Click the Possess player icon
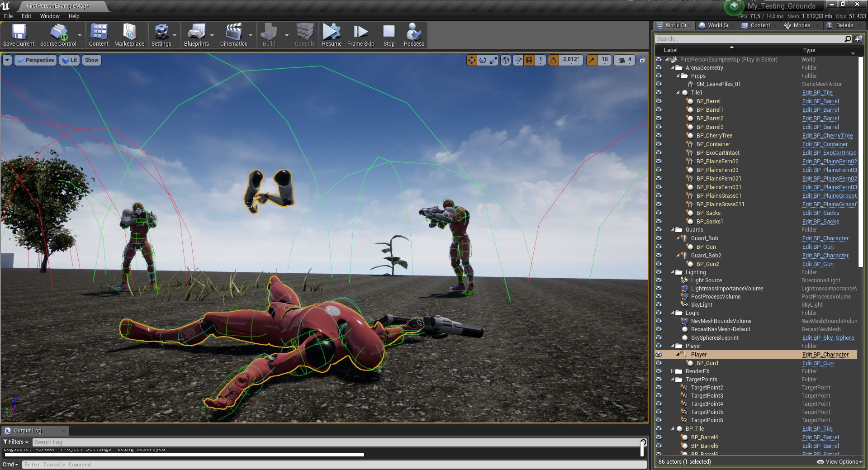 (x=414, y=35)
